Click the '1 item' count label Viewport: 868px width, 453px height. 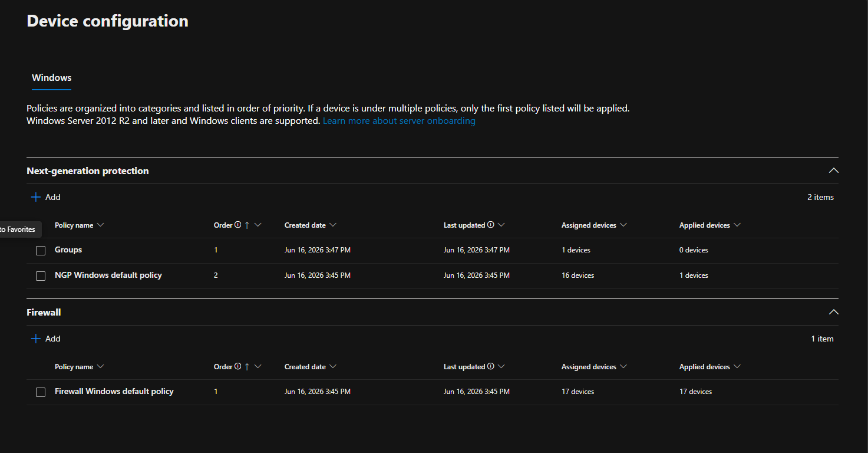coord(822,339)
